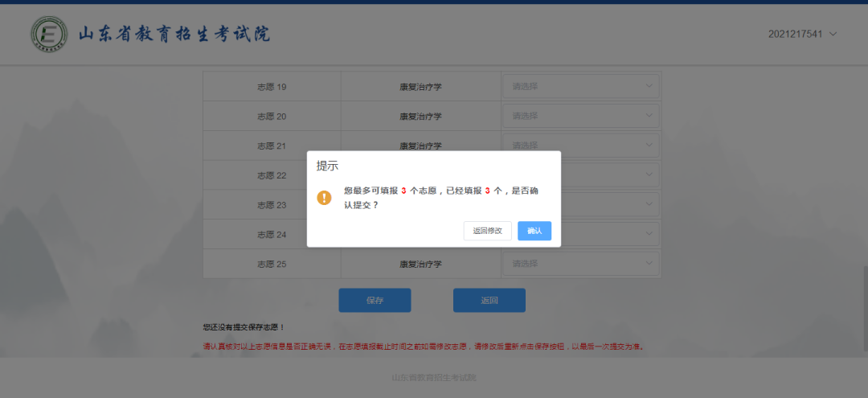Click the blue 保存 button
Image resolution: width=868 pixels, height=398 pixels.
point(375,300)
